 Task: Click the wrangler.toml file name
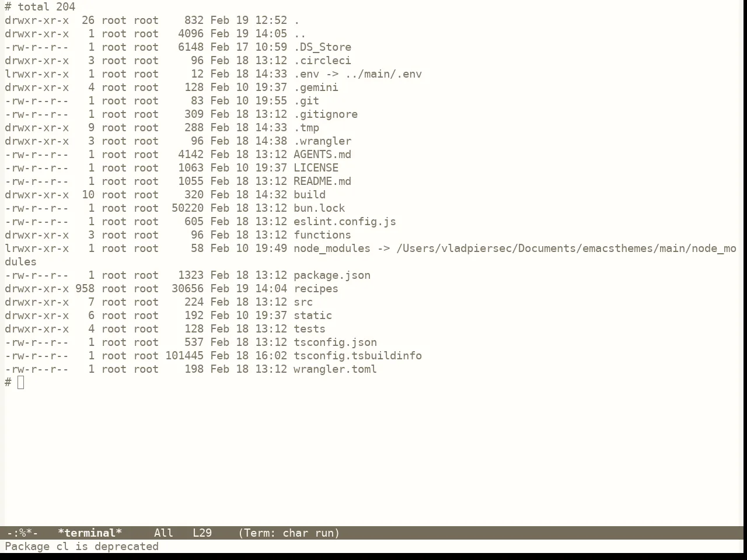tap(335, 369)
